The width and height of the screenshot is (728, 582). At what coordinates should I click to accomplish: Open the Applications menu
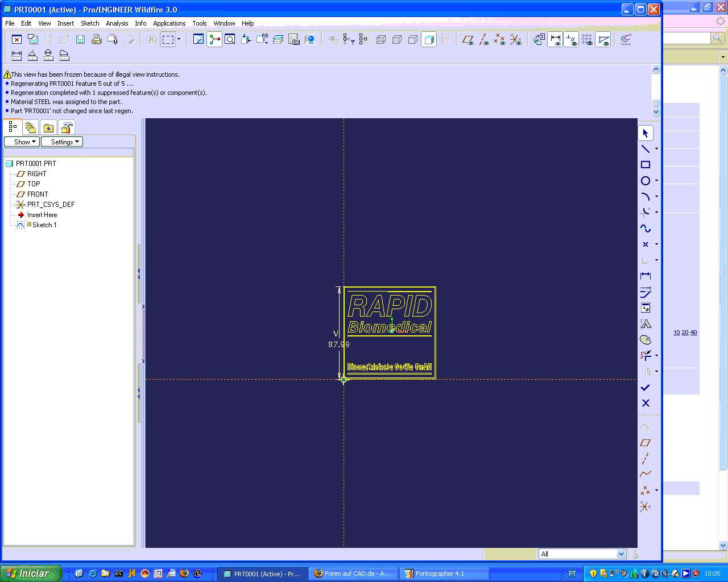(169, 23)
